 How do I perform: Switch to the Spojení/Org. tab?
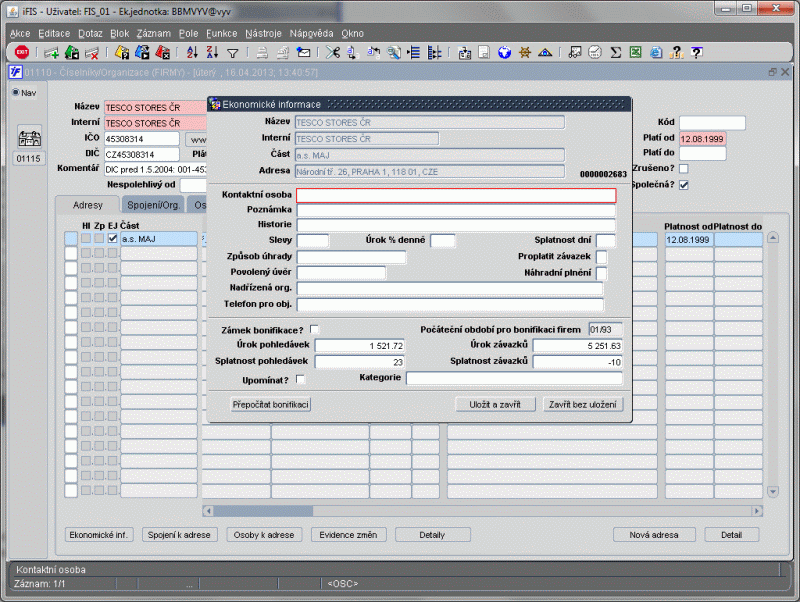[x=154, y=205]
